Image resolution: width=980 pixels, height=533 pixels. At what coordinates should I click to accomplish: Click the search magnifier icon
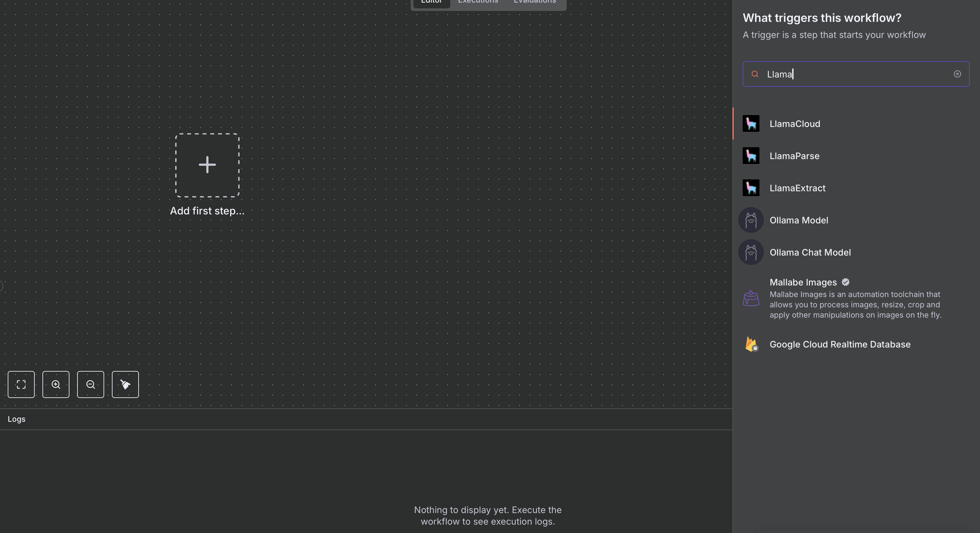(755, 74)
